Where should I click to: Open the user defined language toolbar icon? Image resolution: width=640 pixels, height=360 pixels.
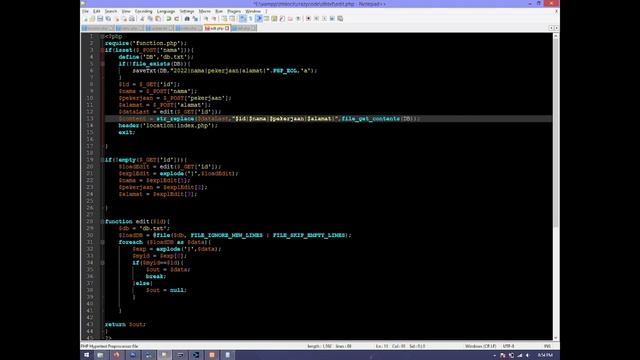pyautogui.click(x=267, y=19)
